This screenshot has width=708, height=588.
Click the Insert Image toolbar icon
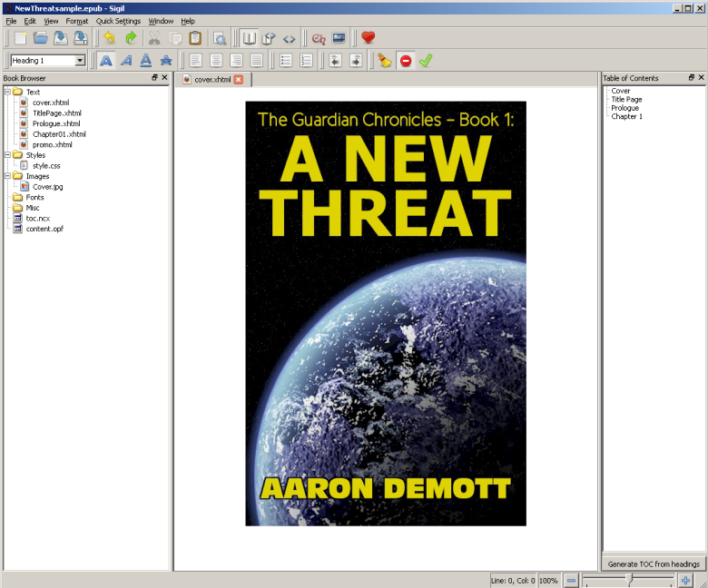point(339,38)
